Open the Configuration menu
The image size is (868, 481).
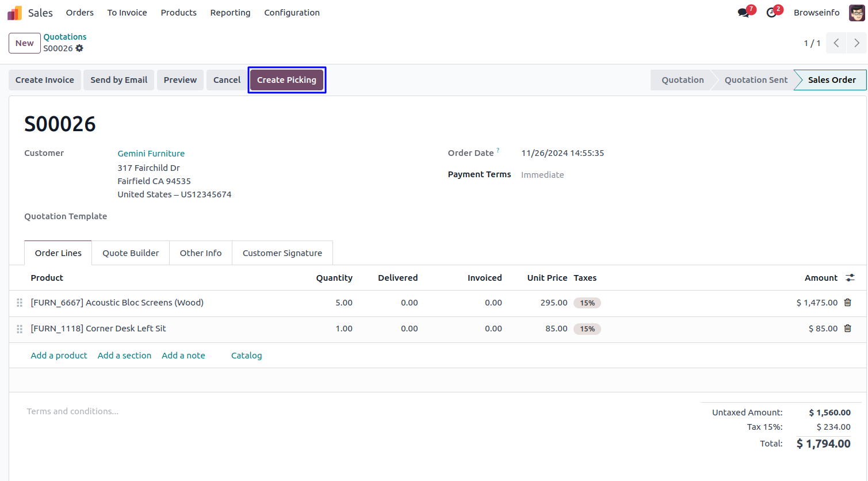click(x=292, y=13)
